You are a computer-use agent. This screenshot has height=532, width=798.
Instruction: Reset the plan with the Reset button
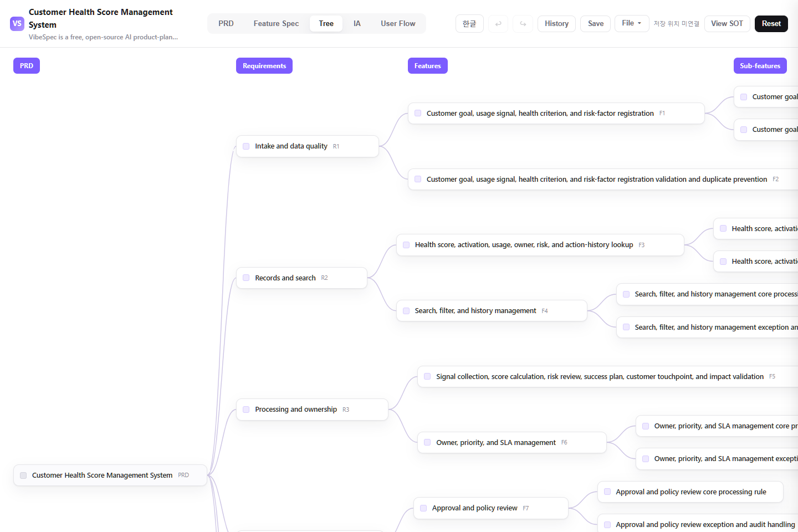tap(771, 24)
